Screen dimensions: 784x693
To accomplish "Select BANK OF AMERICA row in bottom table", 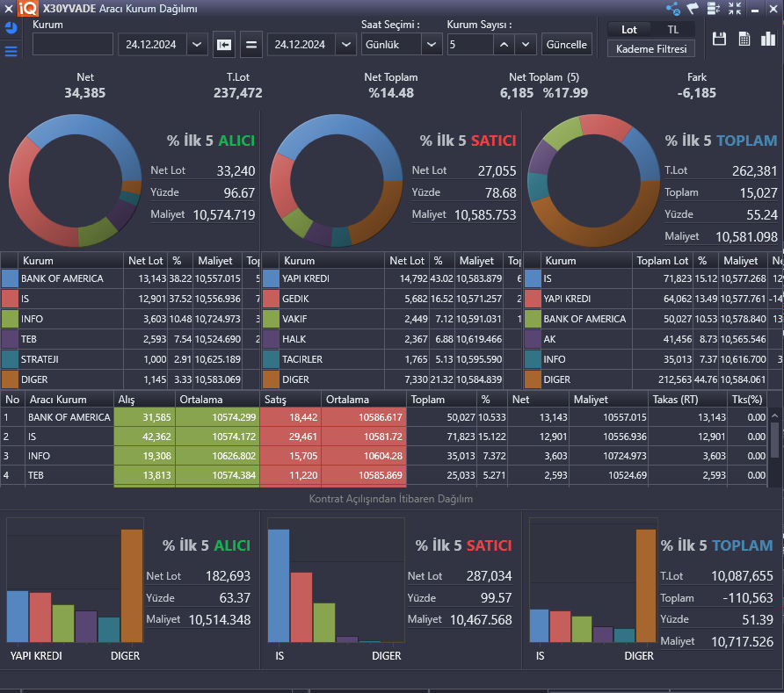I will pyautogui.click(x=384, y=417).
